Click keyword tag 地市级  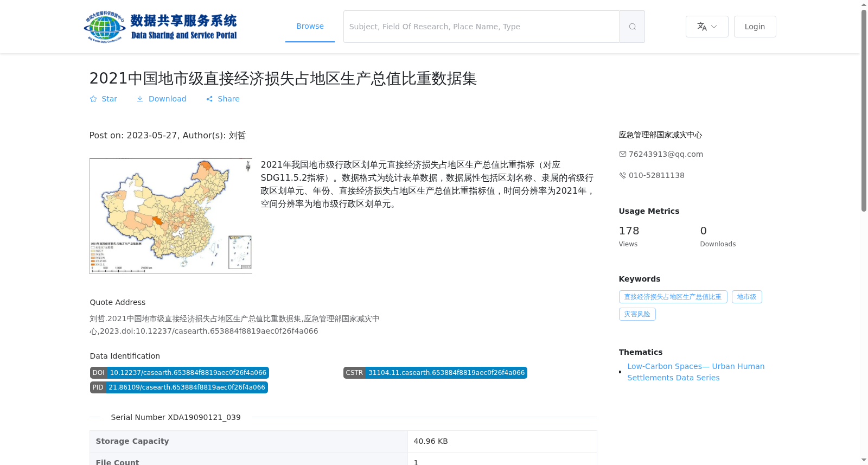coord(746,297)
